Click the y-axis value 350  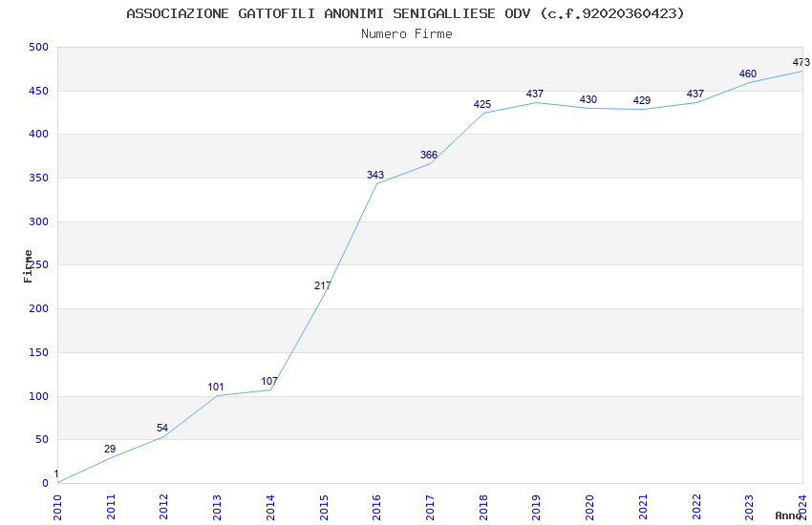tap(39, 178)
